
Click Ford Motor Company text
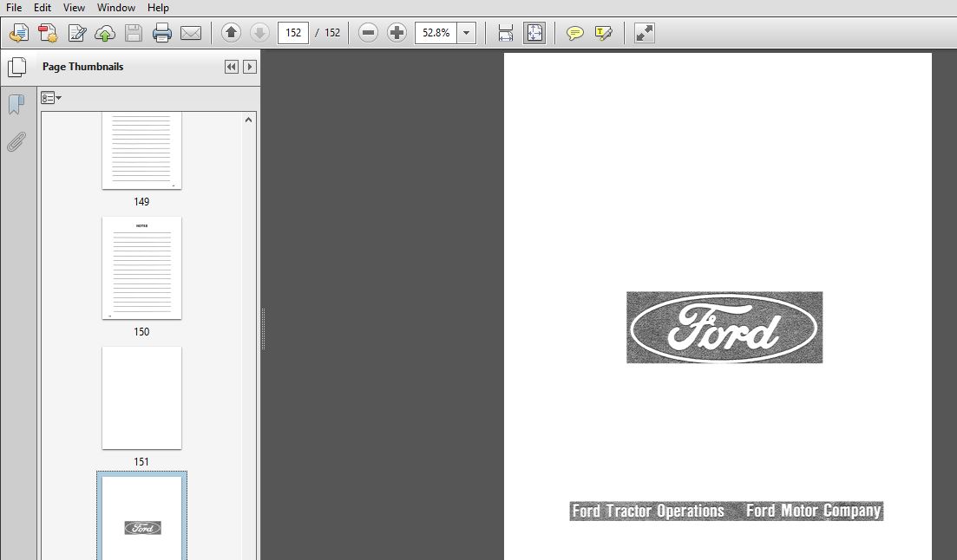[x=814, y=511]
